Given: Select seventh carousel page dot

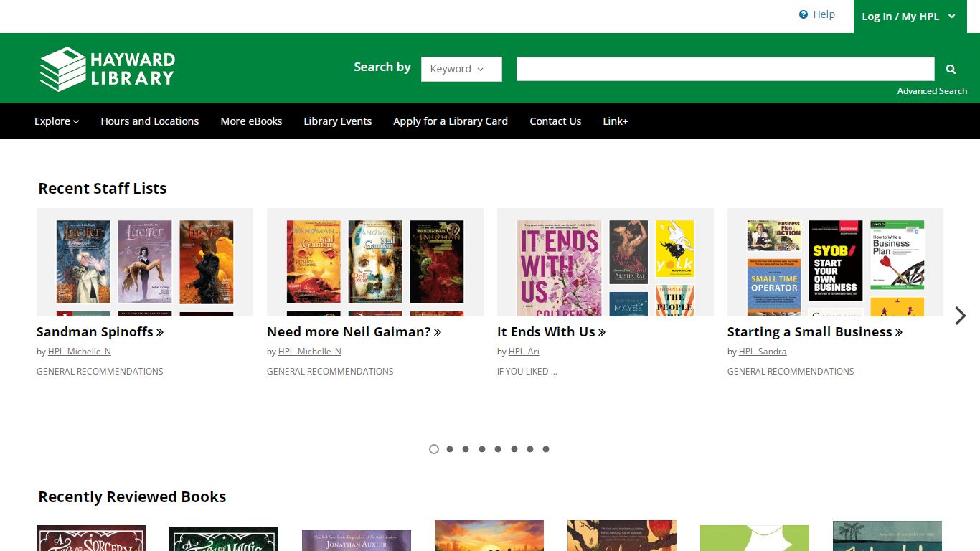Looking at the screenshot, I should [530, 449].
